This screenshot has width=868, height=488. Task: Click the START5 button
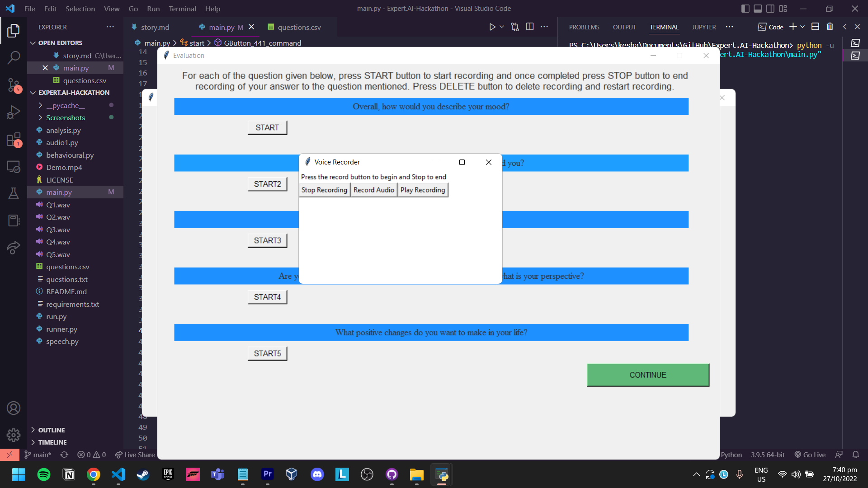[x=267, y=353]
